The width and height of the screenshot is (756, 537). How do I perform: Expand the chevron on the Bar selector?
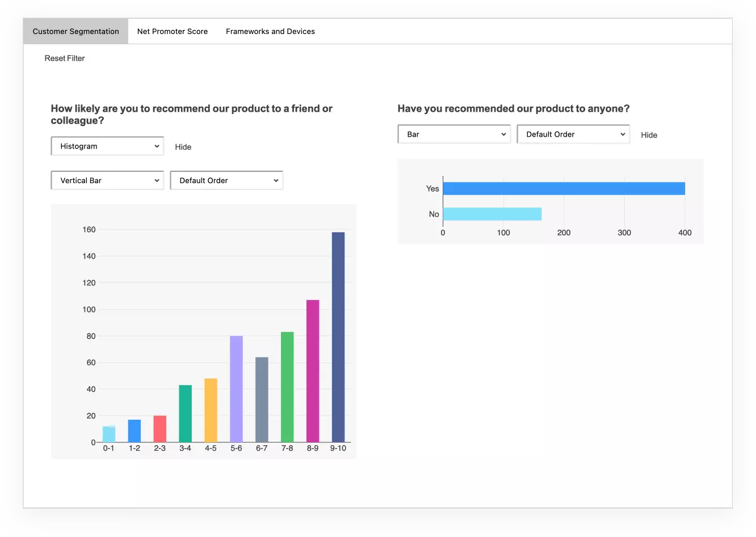(x=503, y=134)
